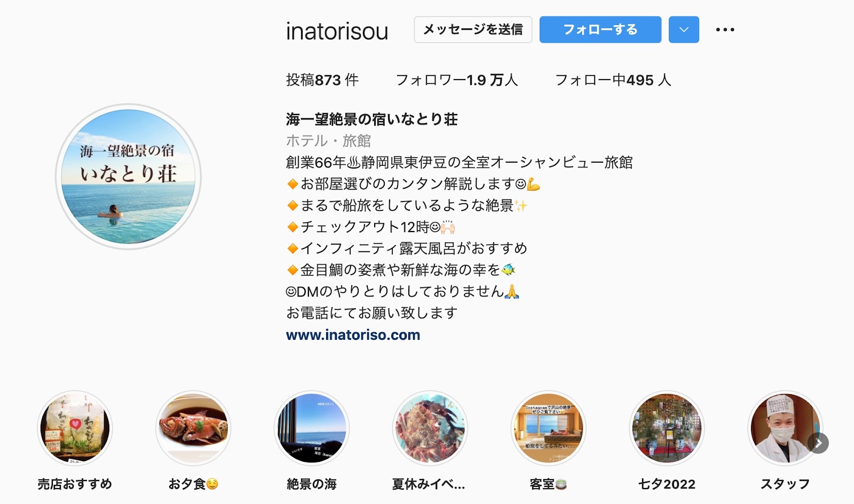Open the 絶景の海 story highlight
Image resolution: width=854 pixels, height=504 pixels.
(312, 428)
